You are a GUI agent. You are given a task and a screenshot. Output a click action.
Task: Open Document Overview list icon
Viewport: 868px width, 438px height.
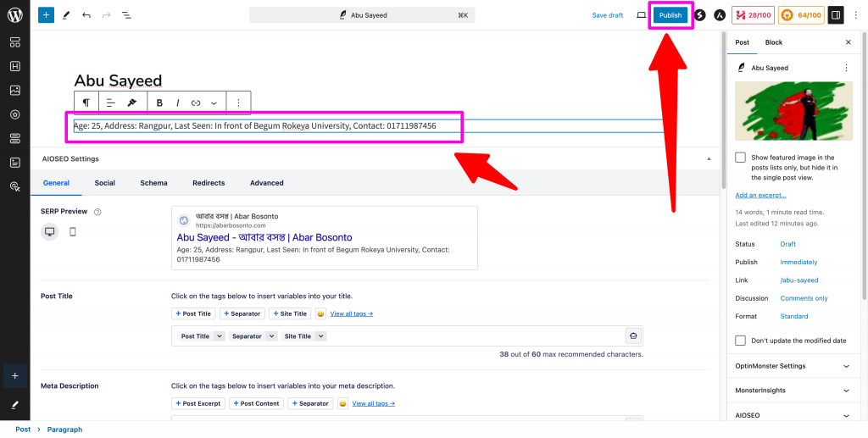click(126, 15)
